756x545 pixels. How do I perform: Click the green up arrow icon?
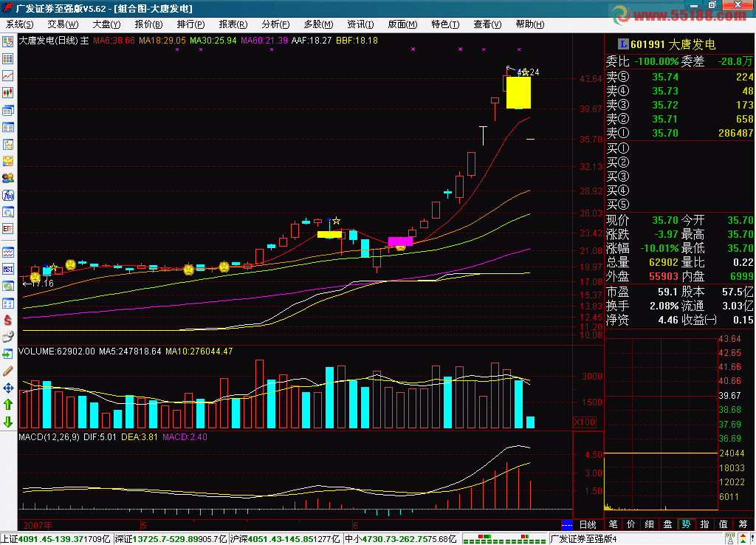7,405
